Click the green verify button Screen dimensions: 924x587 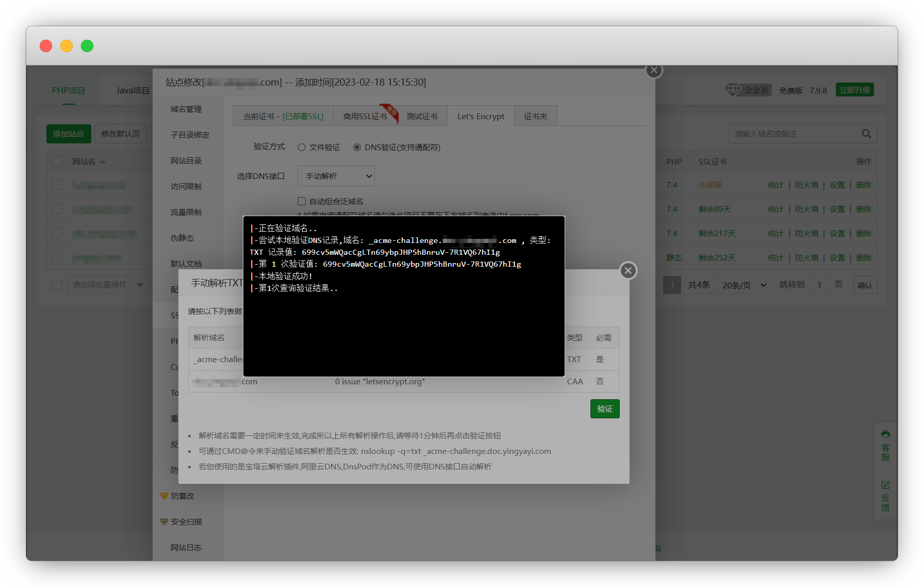pyautogui.click(x=604, y=409)
